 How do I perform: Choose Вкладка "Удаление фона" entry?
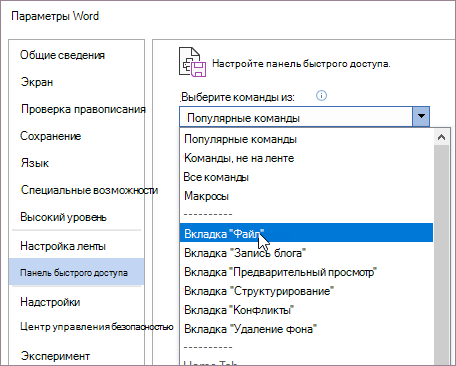(x=306, y=329)
